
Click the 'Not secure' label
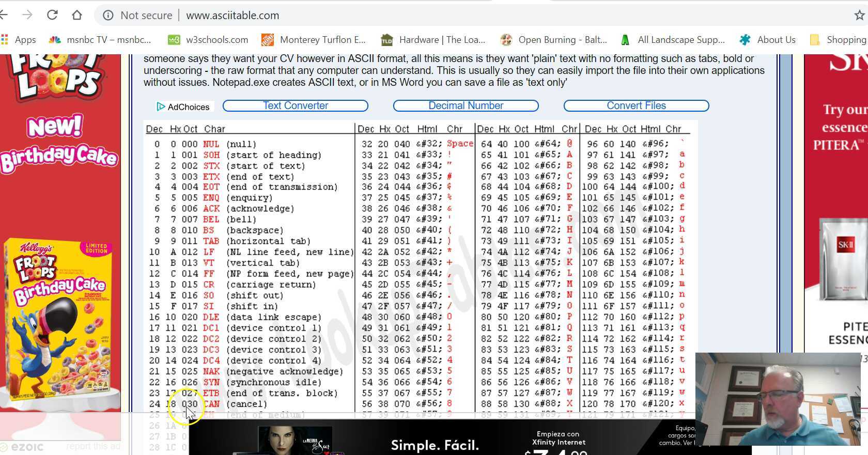click(x=146, y=16)
